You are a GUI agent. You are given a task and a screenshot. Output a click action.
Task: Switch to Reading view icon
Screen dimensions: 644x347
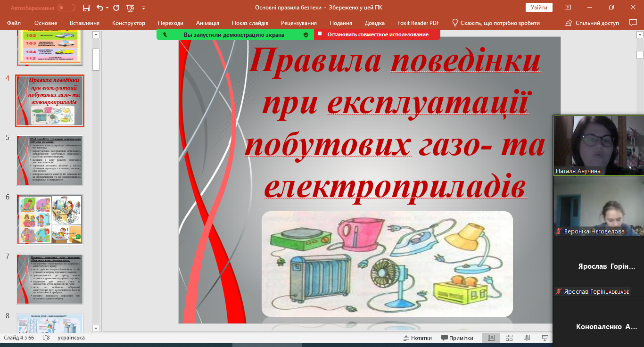click(x=527, y=338)
